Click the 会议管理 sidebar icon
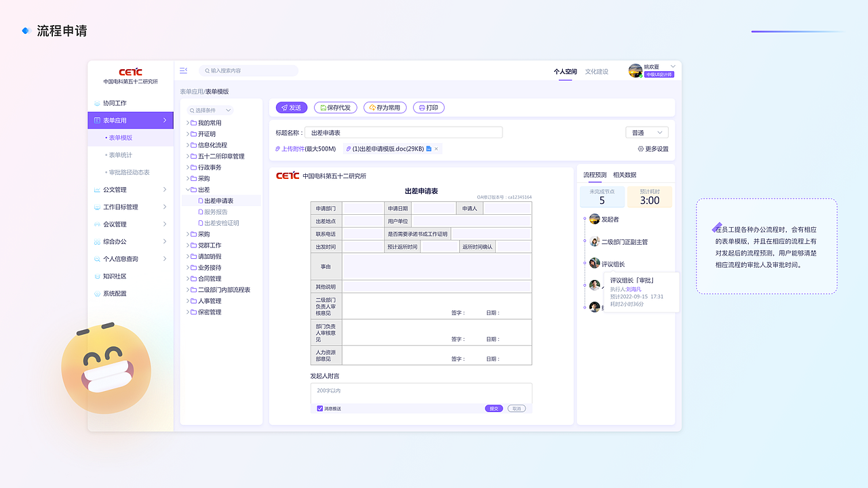Screen dimensions: 868x488 tap(97, 224)
